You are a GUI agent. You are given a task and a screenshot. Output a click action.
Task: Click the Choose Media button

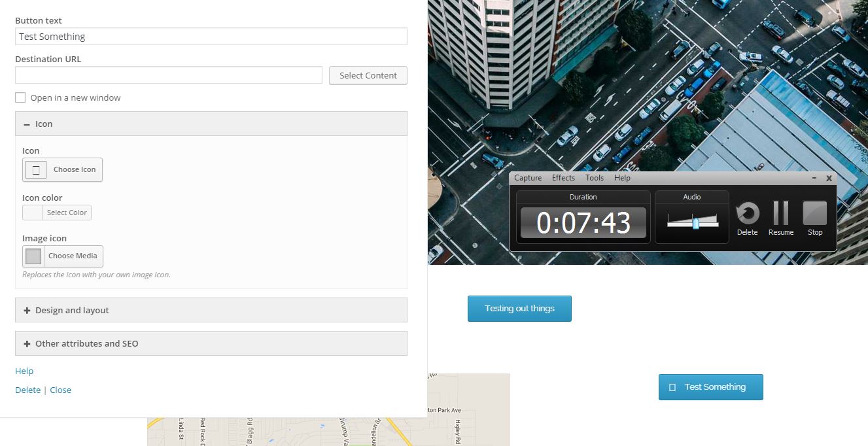point(63,256)
